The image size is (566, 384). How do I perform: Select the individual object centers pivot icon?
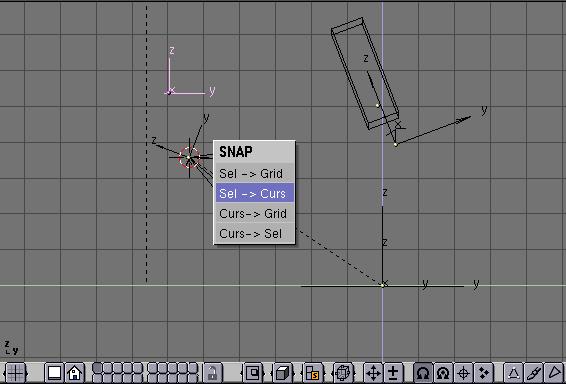coord(483,373)
